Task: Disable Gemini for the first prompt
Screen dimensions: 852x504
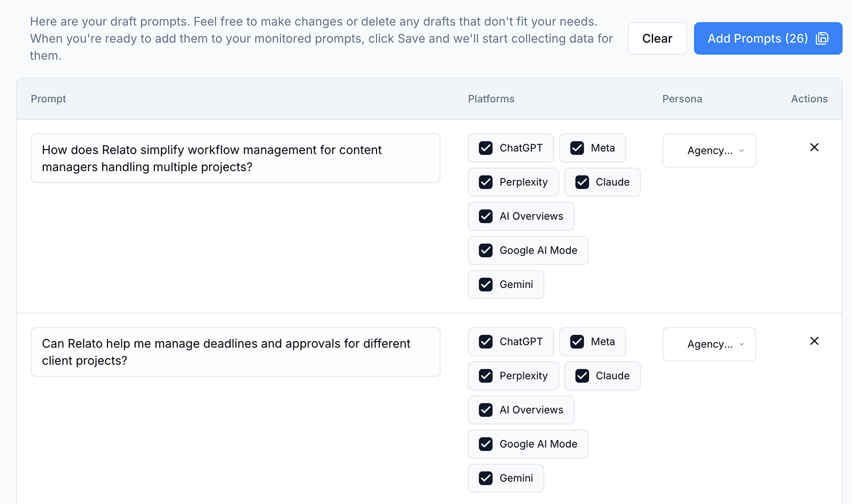Action: click(x=486, y=284)
